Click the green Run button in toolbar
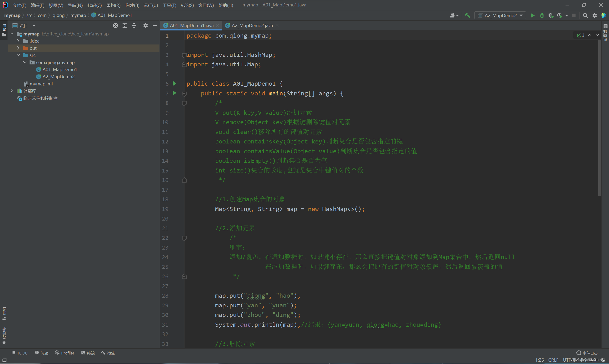Image resolution: width=609 pixels, height=364 pixels. (x=532, y=15)
